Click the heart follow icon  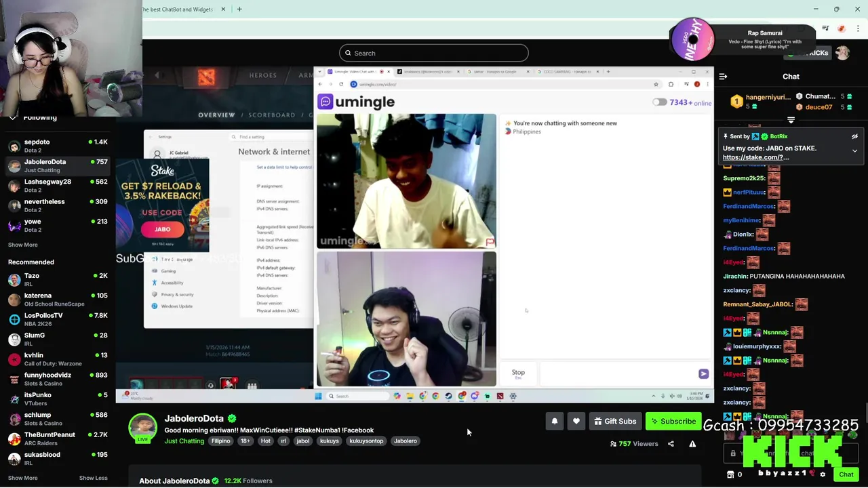pyautogui.click(x=576, y=422)
